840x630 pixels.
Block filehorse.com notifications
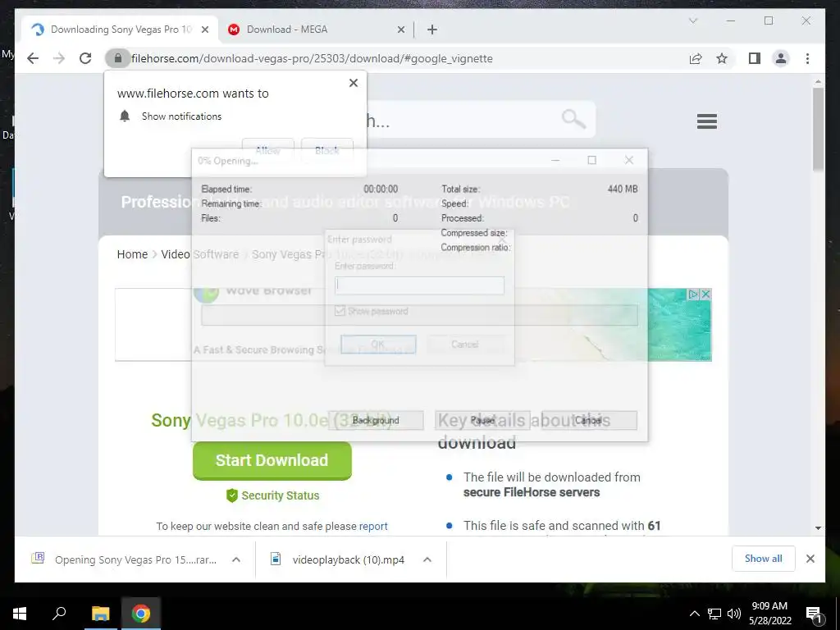(326, 151)
